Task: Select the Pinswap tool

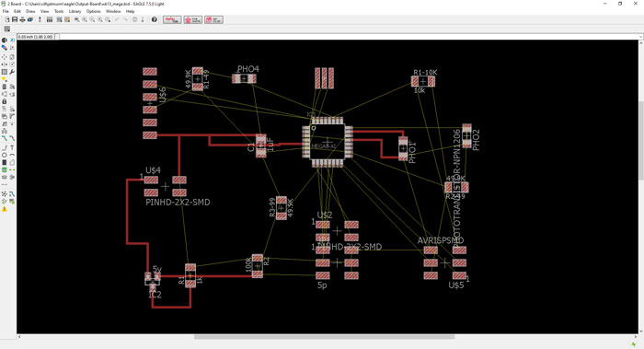Action: tap(5, 94)
